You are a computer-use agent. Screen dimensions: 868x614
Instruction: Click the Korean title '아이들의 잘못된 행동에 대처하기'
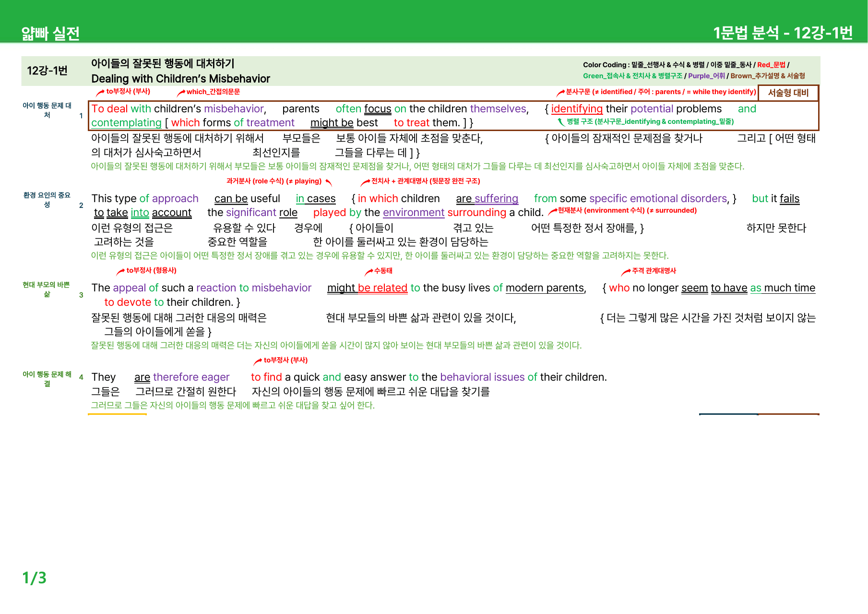click(163, 63)
